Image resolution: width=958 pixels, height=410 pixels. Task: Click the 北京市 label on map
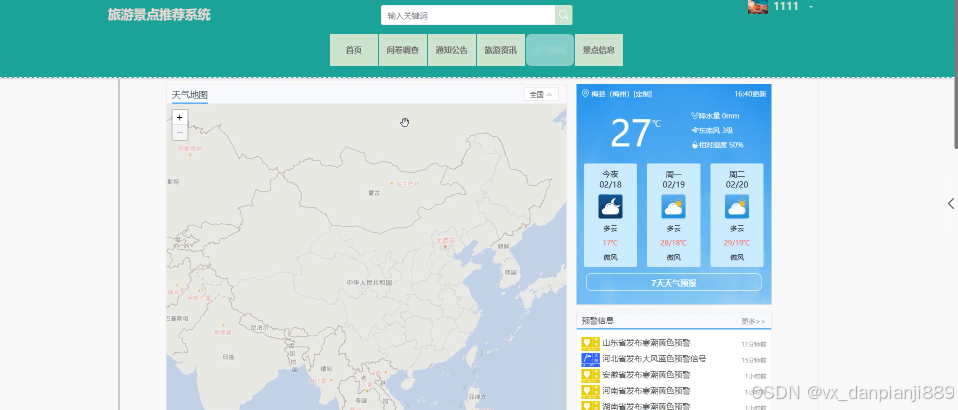[x=445, y=241]
